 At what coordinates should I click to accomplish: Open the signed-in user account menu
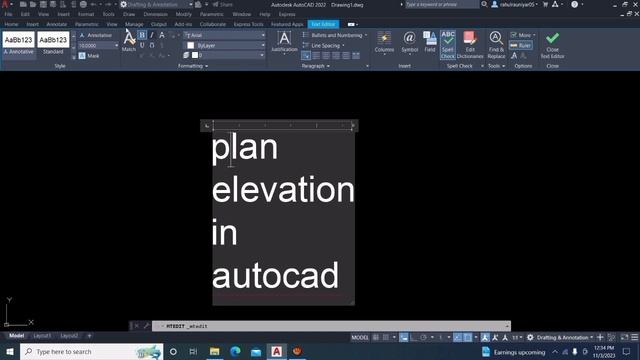click(515, 4)
